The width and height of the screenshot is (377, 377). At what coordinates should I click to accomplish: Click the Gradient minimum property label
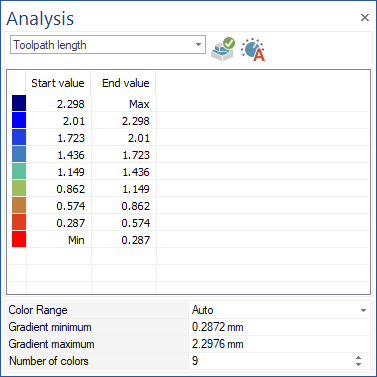50,327
